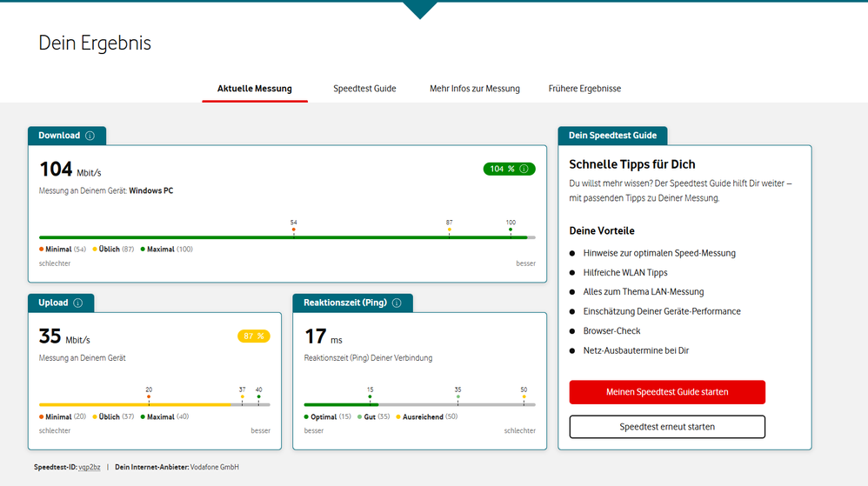Click Maximal (40) legend in Upload card
The height and width of the screenshot is (486, 868).
point(164,416)
